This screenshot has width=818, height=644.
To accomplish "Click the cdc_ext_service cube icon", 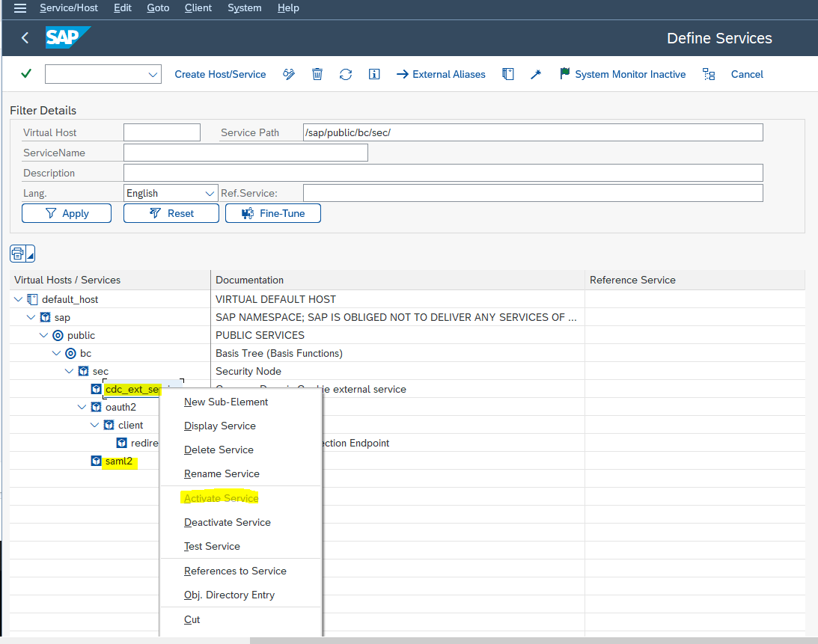I will point(96,389).
